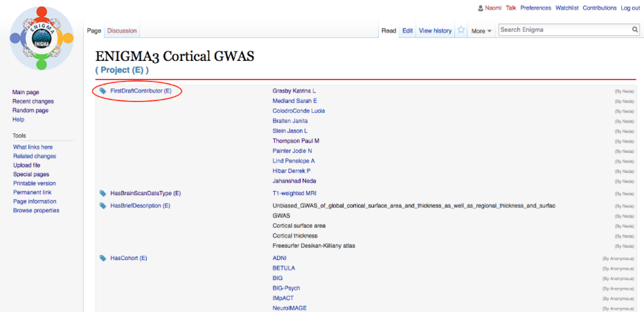The height and width of the screenshot is (312, 644).
Task: Click the Project (E) category link
Action: tap(122, 70)
